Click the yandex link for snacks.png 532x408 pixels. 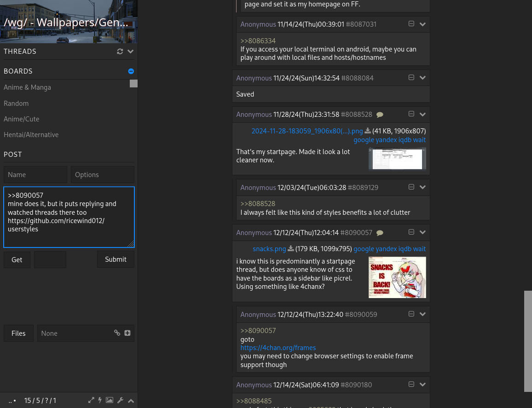click(386, 249)
